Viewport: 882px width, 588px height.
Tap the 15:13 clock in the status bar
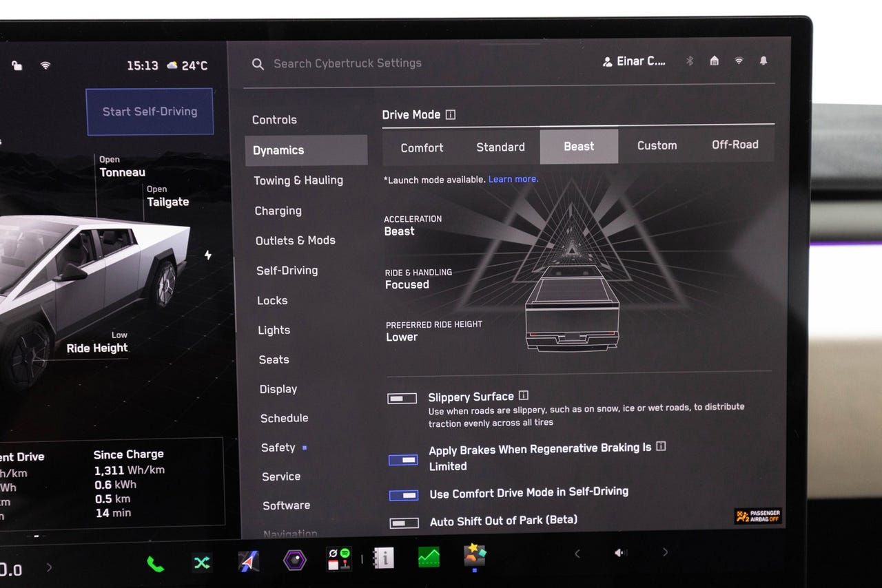point(143,65)
